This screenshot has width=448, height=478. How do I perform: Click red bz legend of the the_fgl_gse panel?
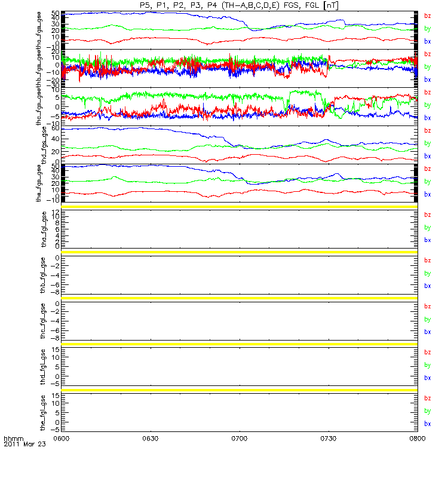pos(428,399)
